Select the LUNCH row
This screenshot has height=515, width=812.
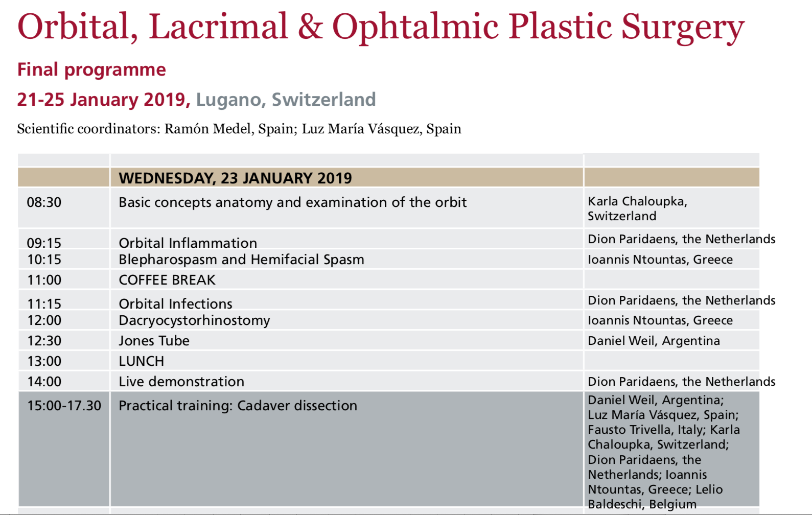pyautogui.click(x=388, y=361)
